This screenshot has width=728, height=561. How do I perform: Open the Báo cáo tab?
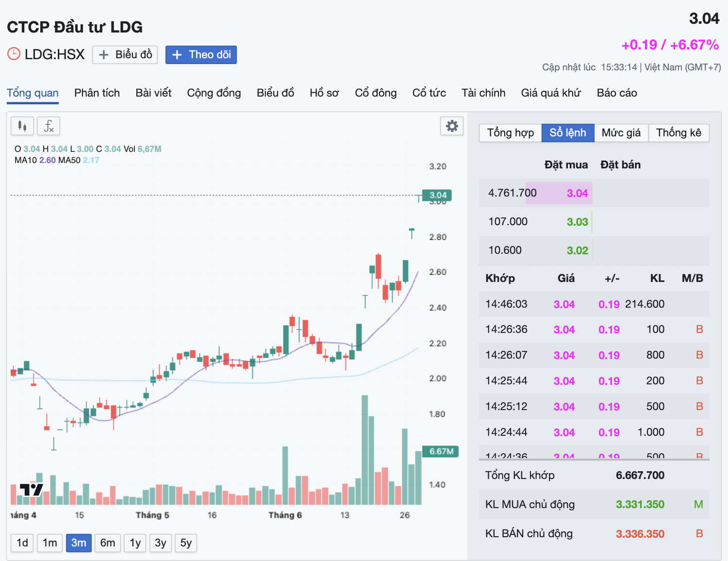point(617,93)
